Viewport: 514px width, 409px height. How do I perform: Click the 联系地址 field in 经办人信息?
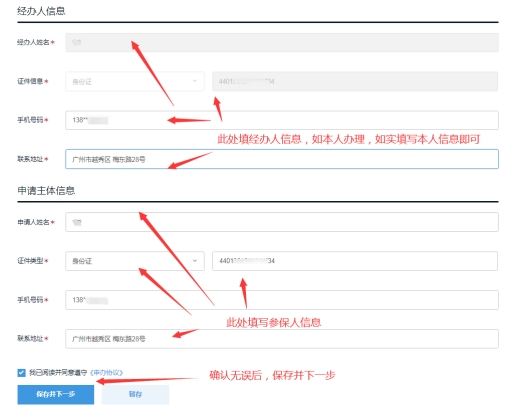[x=282, y=159]
